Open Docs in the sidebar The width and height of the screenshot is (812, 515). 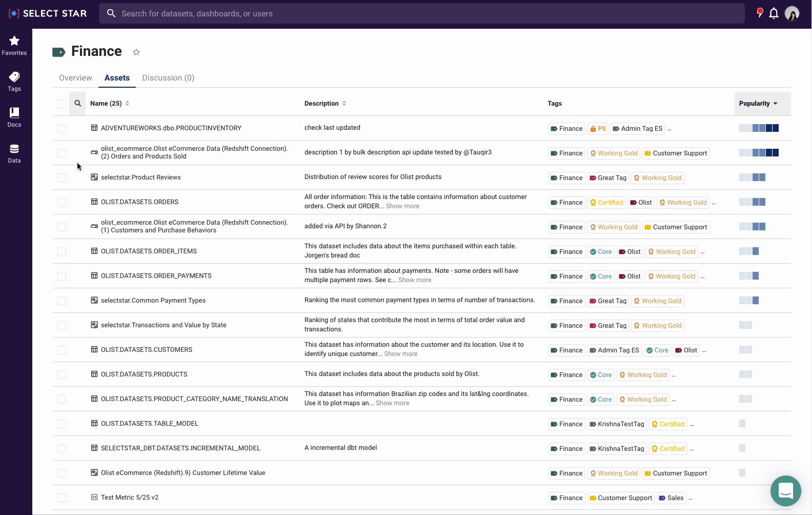click(x=14, y=117)
